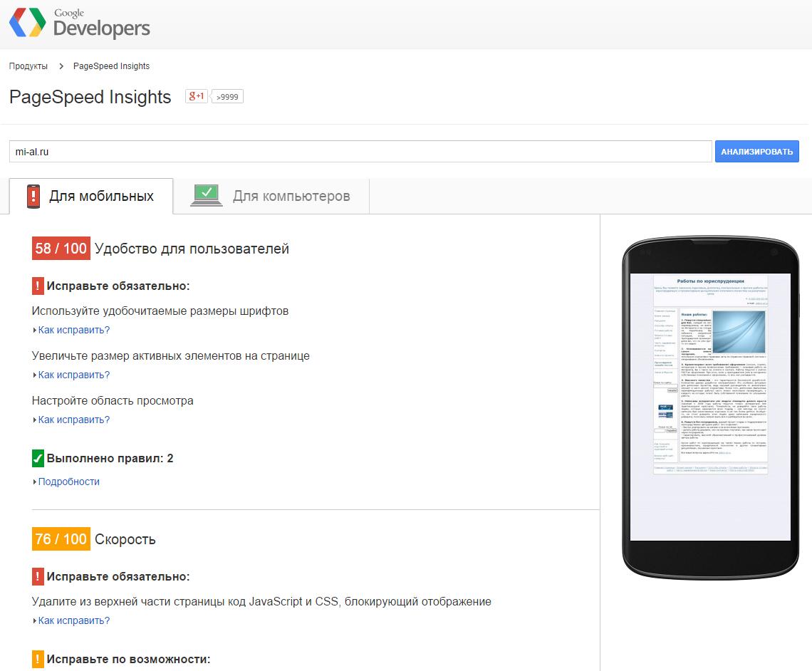Open PageSpeed Insights breadcrumb link
The width and height of the screenshot is (812, 671).
tap(111, 66)
